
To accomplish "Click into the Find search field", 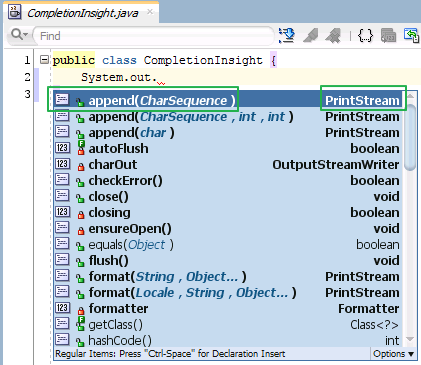I will (153, 36).
